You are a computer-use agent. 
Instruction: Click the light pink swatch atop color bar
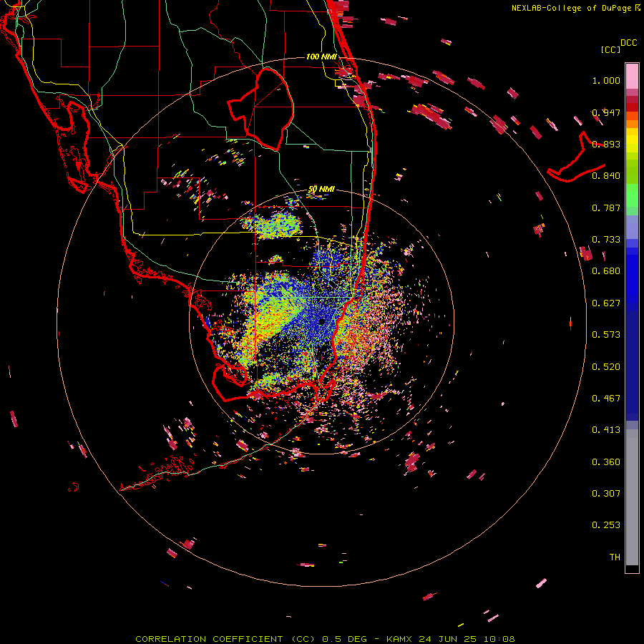point(632,77)
